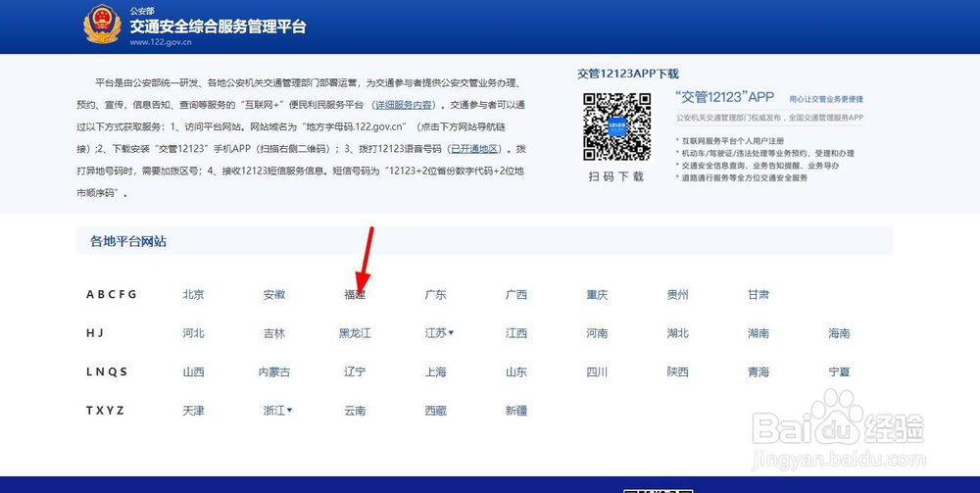Open the 海南 province link
Image resolution: width=980 pixels, height=493 pixels.
[839, 333]
